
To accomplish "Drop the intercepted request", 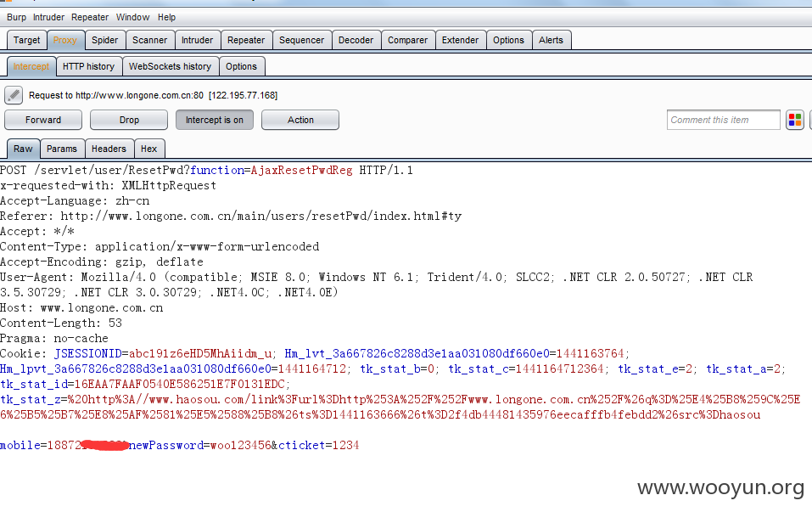I will pyautogui.click(x=129, y=120).
